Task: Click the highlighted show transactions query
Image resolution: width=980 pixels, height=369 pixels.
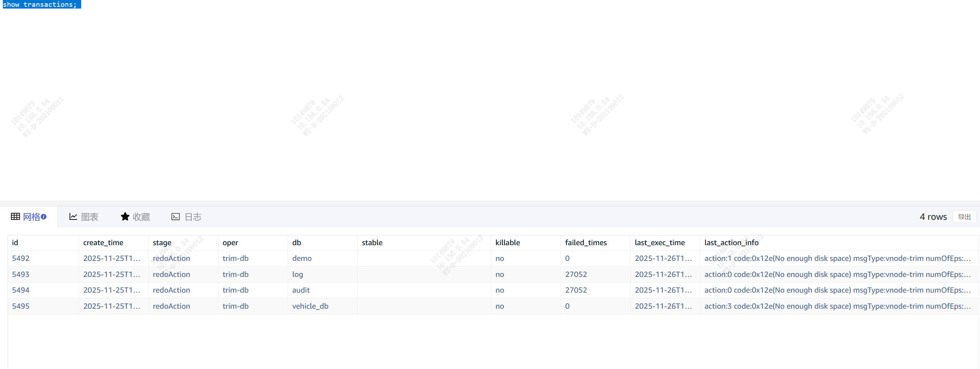Action: click(40, 5)
